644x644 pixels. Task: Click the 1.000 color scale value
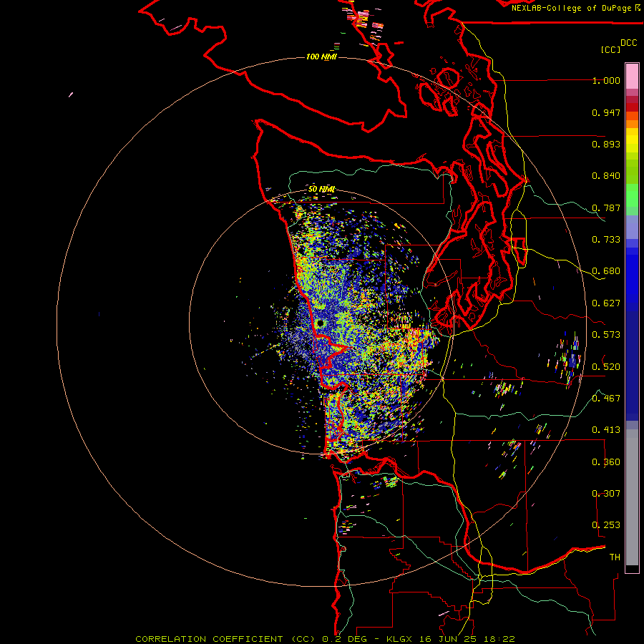tap(606, 80)
